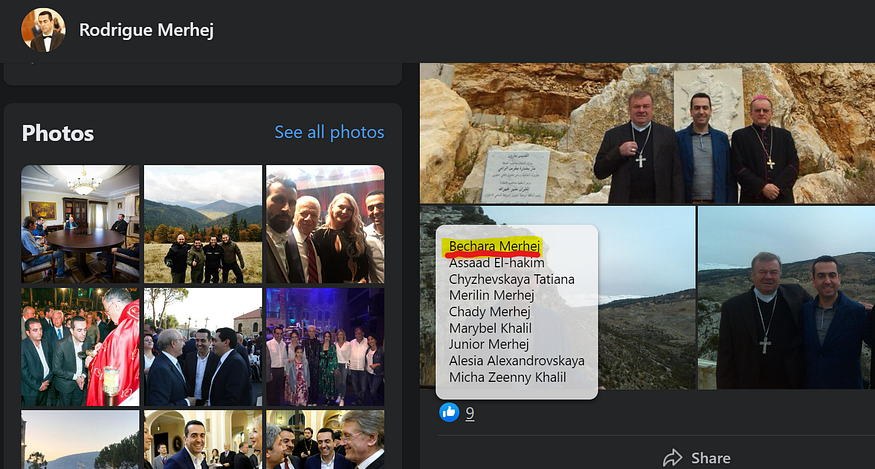Image resolution: width=875 pixels, height=469 pixels.
Task: Open post photo of three men at rock
Action: click(647, 133)
